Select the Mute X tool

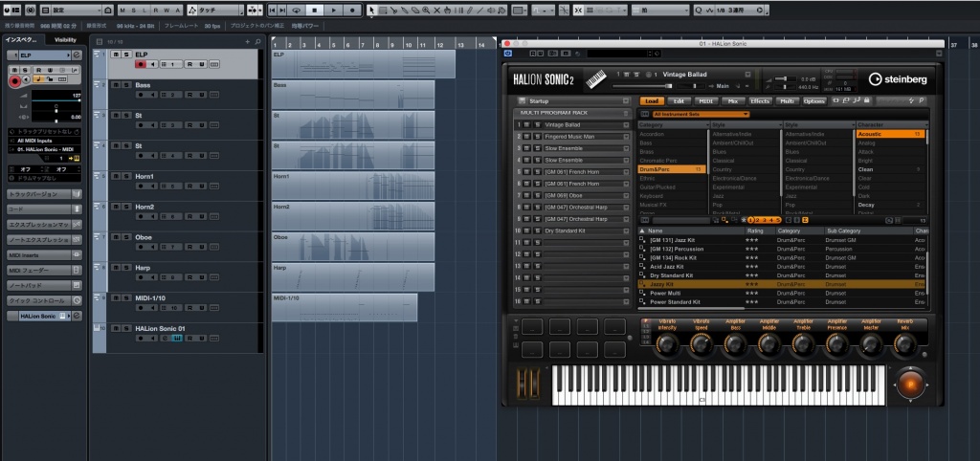(x=436, y=10)
